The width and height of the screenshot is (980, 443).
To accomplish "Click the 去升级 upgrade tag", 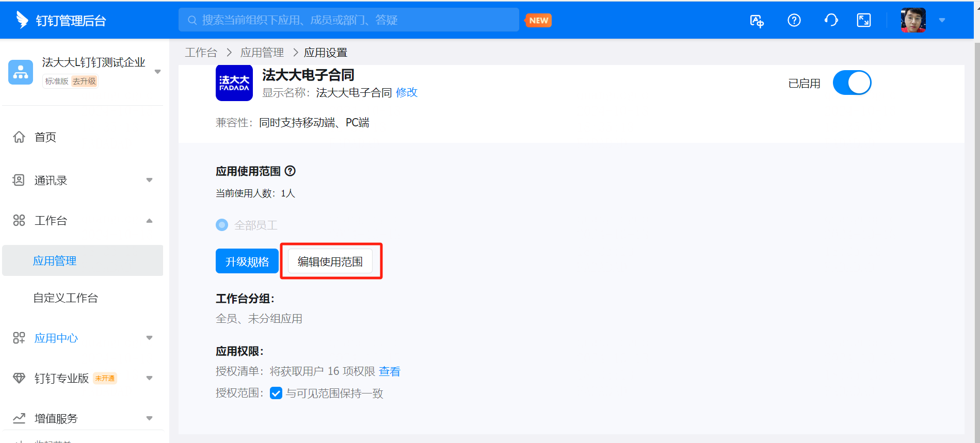I will pos(84,81).
